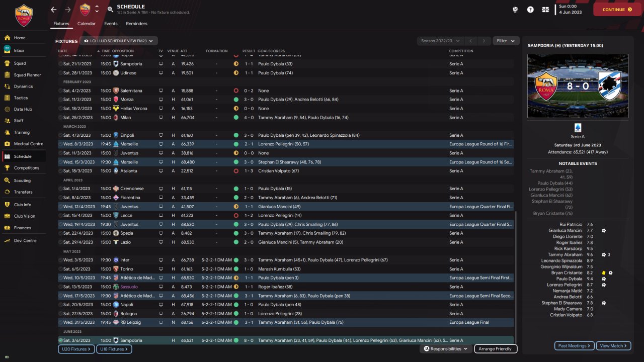Tick the circle on Torino 6/5/2023 row
644x362 pixels.
point(60,269)
